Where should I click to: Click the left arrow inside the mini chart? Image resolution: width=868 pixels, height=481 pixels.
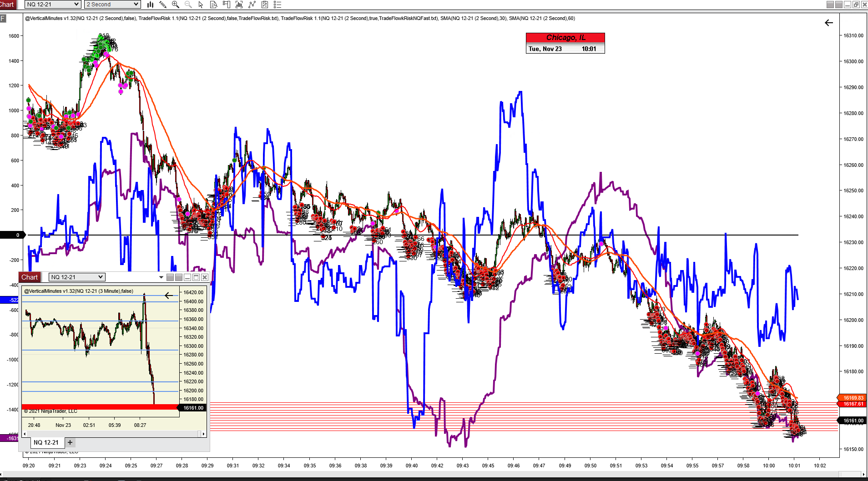click(169, 296)
